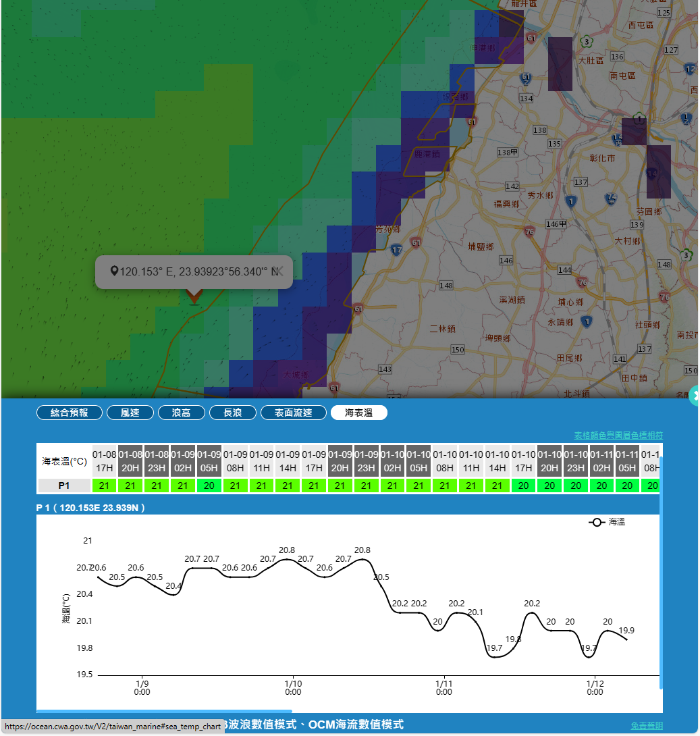Click the horizontal scrollbar below the chart
The height and width of the screenshot is (736, 700).
click(x=164, y=711)
